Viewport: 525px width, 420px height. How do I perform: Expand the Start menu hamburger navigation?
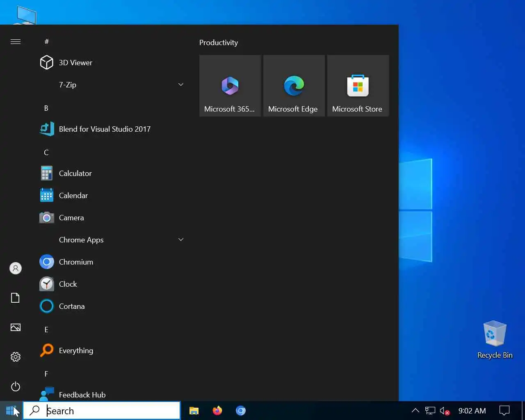click(x=16, y=41)
